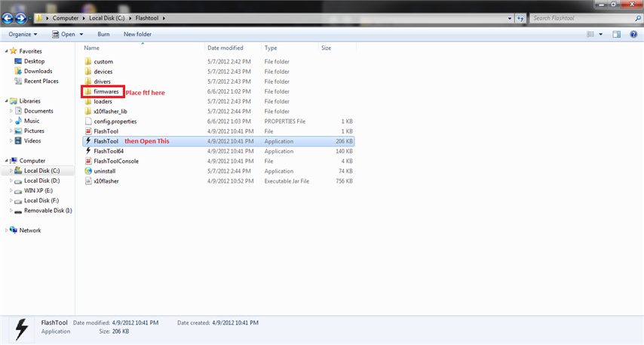Refresh the Flashtool folder view
This screenshot has width=644, height=345.
[x=520, y=18]
